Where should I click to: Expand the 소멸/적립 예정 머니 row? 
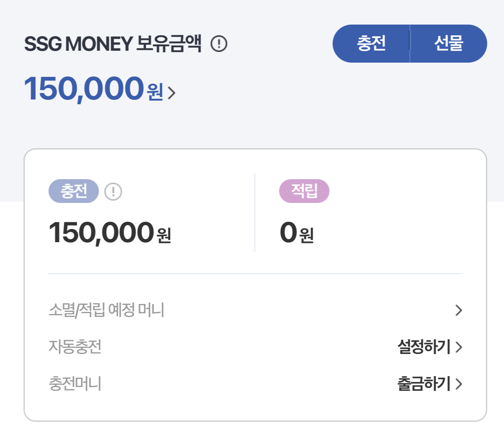[x=458, y=310]
